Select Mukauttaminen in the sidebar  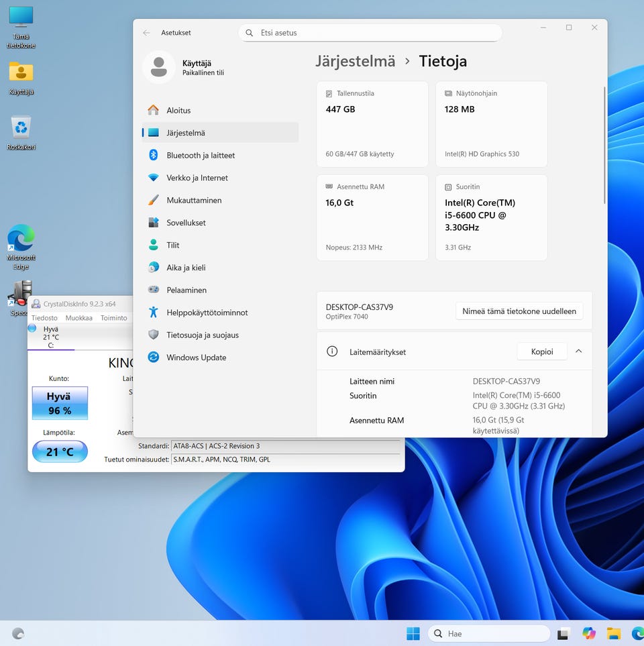coord(194,201)
